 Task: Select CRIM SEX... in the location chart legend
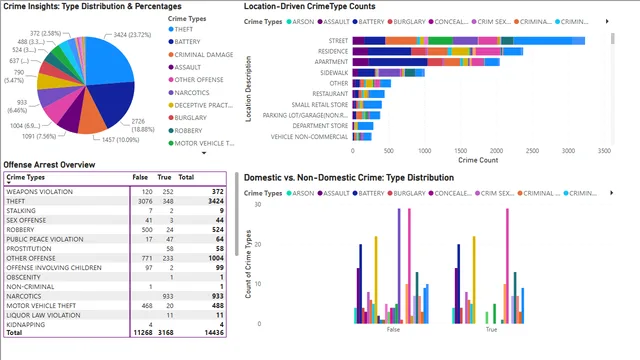[x=491, y=22]
